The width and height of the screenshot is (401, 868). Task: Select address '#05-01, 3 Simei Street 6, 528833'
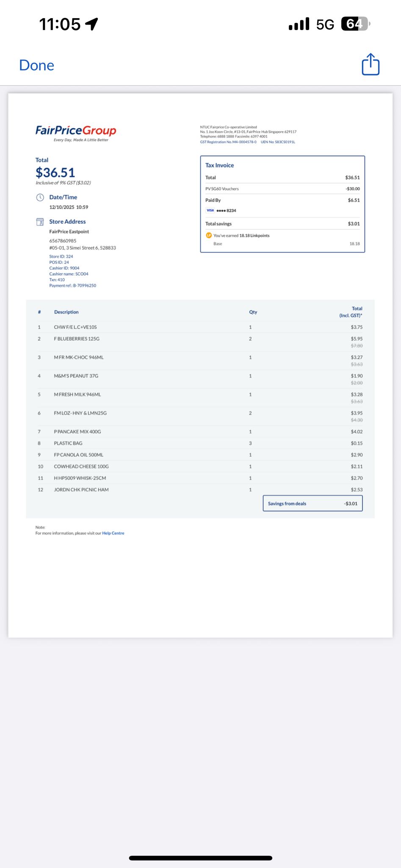83,248
